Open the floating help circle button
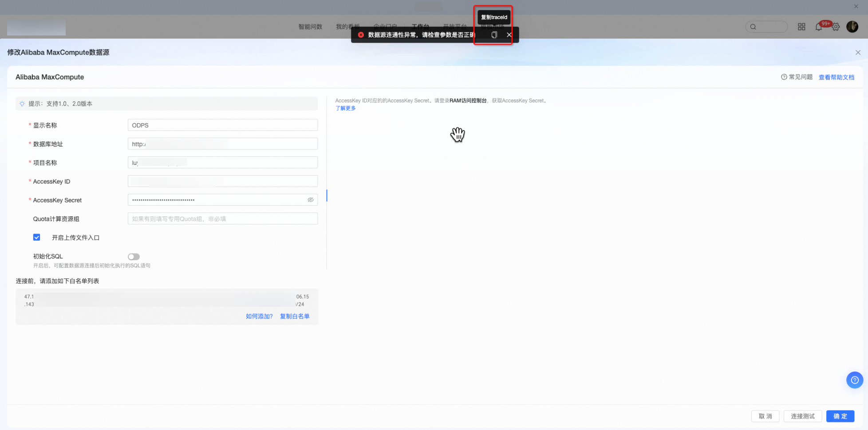This screenshot has width=868, height=430. [854, 380]
